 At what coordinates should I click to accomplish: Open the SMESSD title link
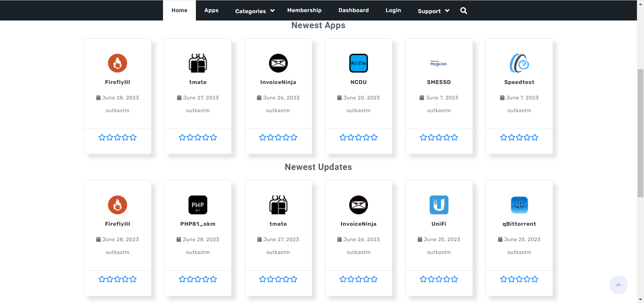(x=439, y=82)
